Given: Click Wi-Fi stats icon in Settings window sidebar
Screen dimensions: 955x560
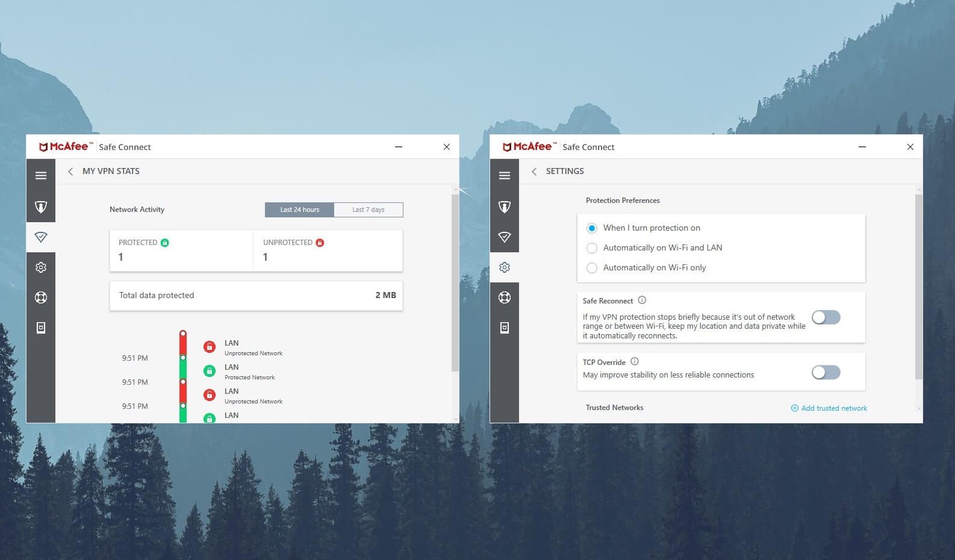Looking at the screenshot, I should coord(505,237).
